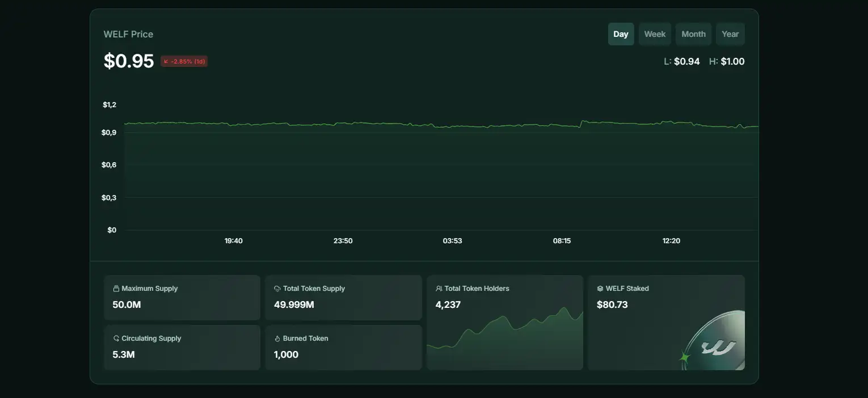Click the people icon beside Total Token Holders
The height and width of the screenshot is (398, 868).
pyautogui.click(x=439, y=289)
